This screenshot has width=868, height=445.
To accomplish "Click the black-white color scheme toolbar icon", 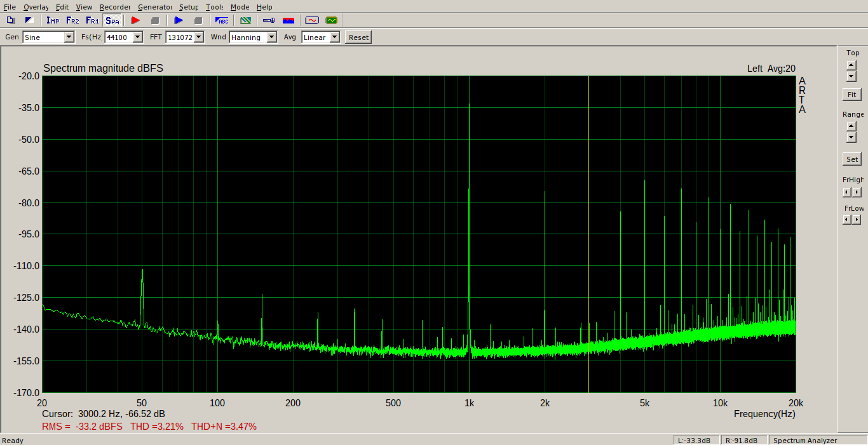I will 29,20.
